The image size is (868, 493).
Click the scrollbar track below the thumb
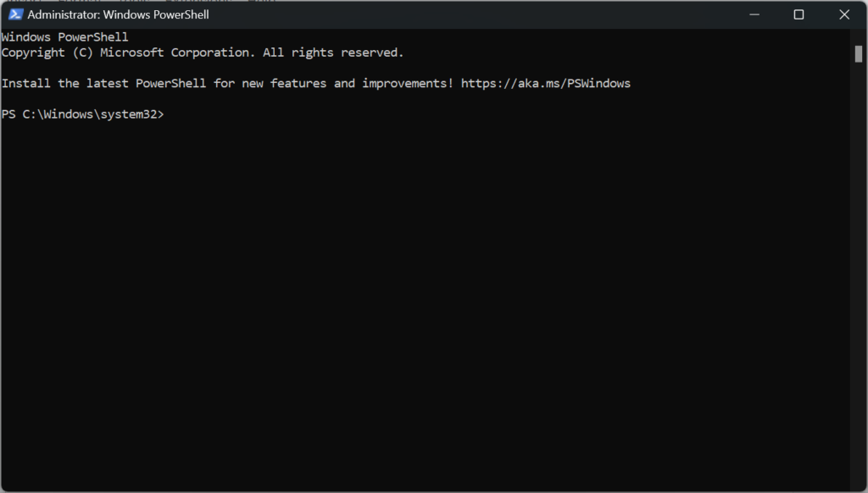coord(858,277)
